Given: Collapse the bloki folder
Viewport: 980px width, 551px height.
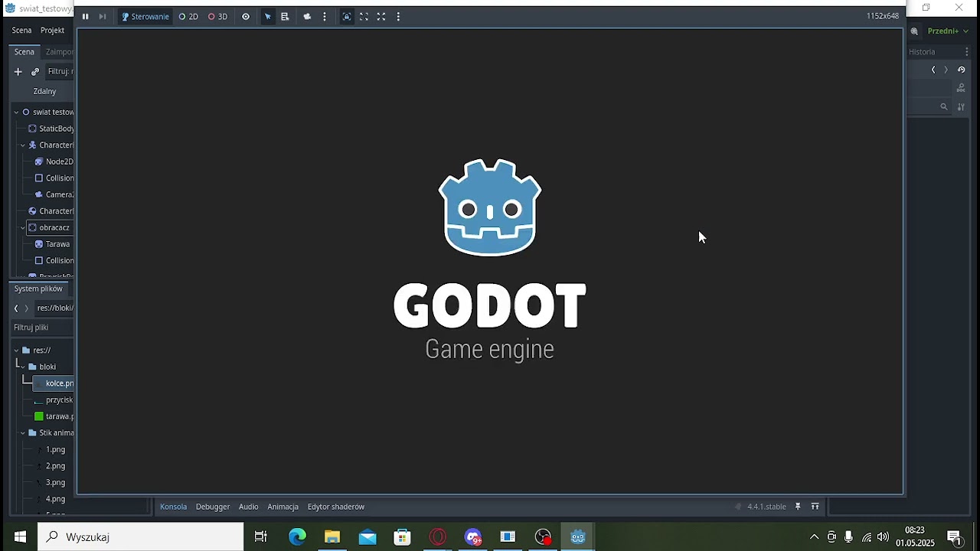Looking at the screenshot, I should tap(23, 367).
